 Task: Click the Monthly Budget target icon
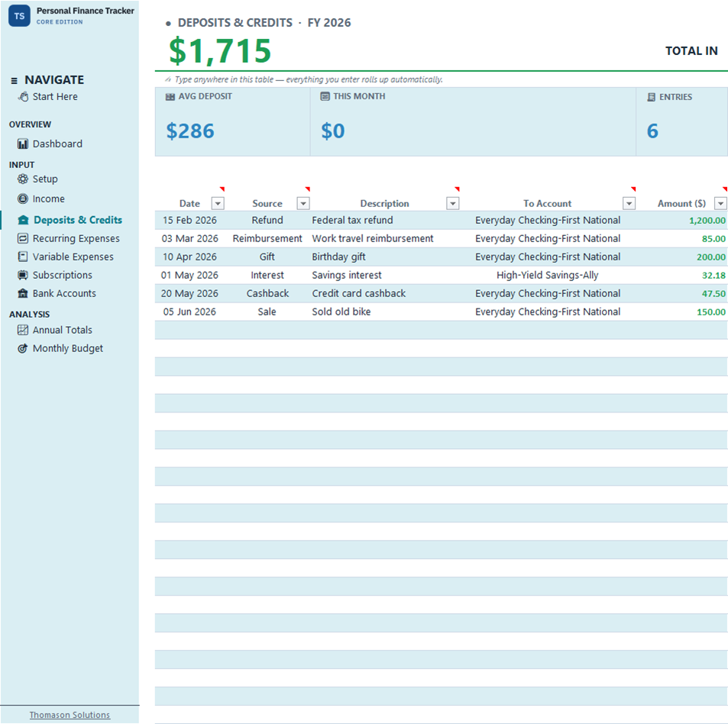point(23,348)
